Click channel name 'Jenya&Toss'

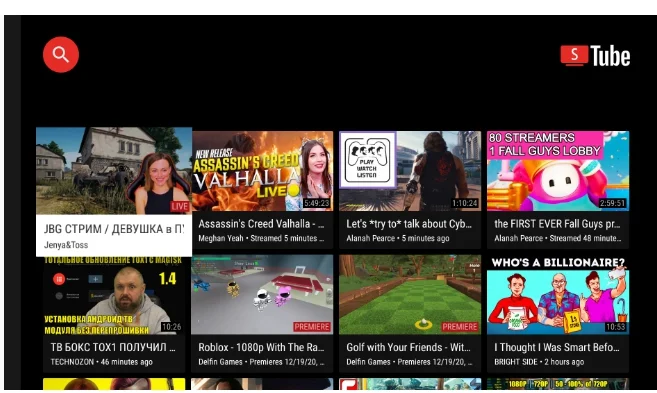(x=66, y=245)
